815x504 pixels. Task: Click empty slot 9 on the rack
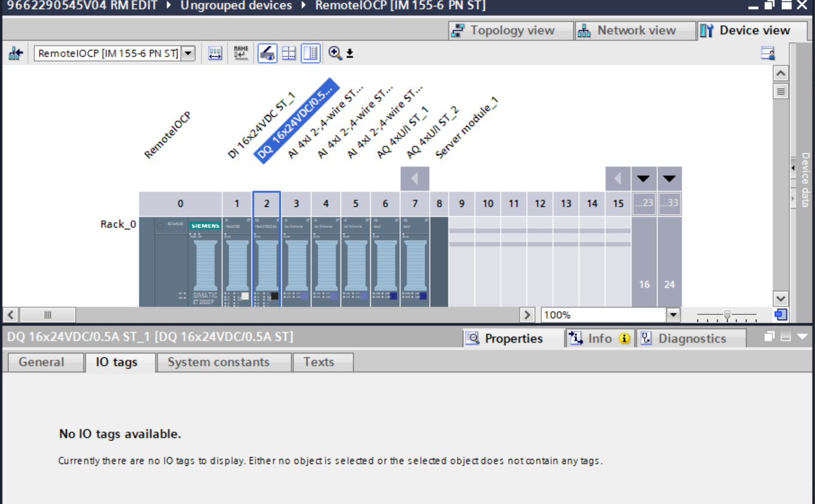461,262
